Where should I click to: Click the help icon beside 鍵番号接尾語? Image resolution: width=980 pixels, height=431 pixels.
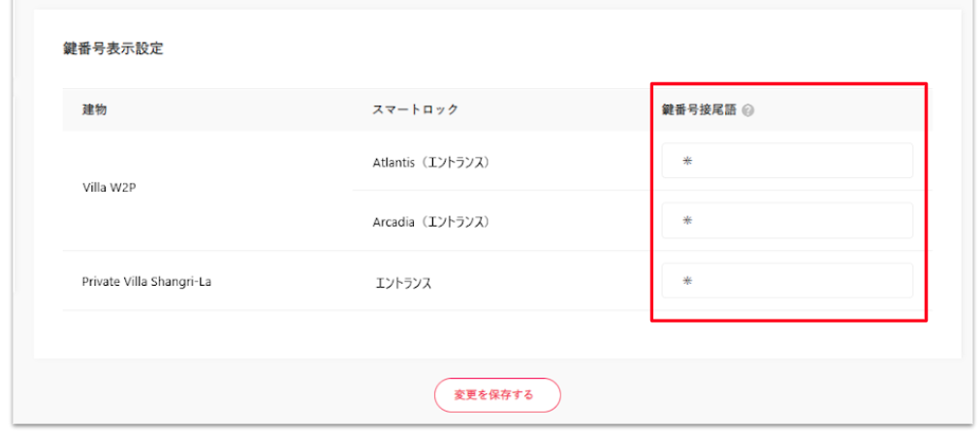click(748, 110)
